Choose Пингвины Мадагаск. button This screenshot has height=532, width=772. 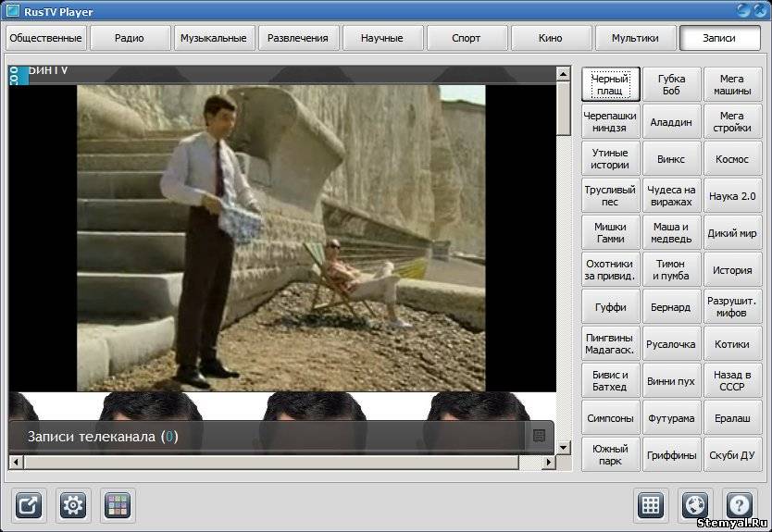[610, 344]
